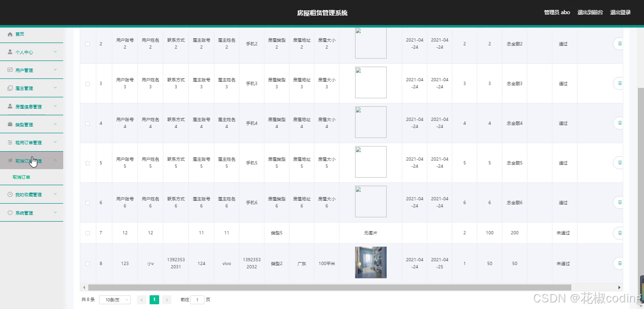
Task: Tick the checkbox for row 2
Action: coord(87,44)
